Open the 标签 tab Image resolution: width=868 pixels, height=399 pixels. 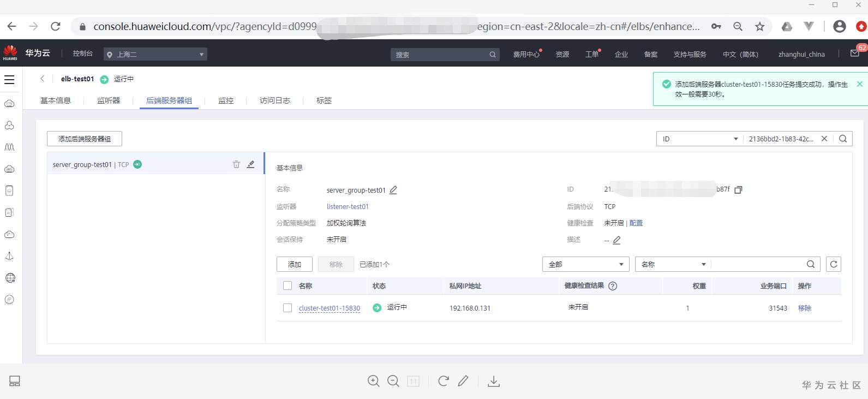[x=324, y=100]
